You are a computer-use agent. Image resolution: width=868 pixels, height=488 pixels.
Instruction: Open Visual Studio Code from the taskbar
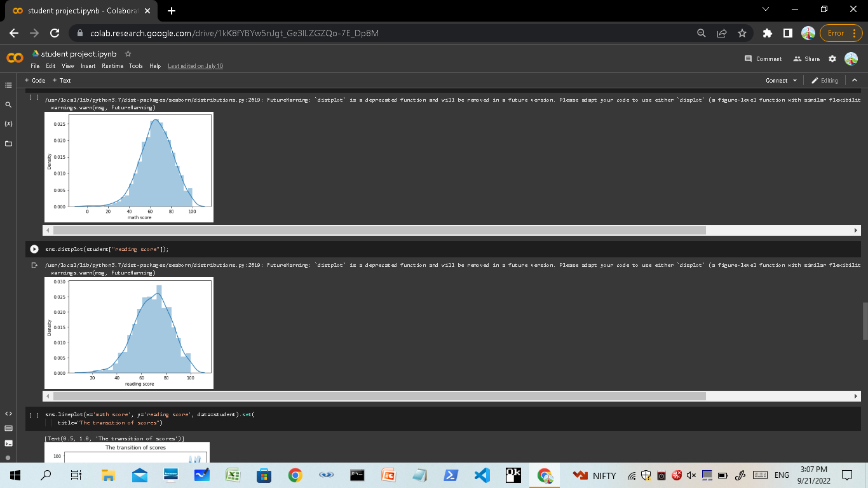(482, 475)
